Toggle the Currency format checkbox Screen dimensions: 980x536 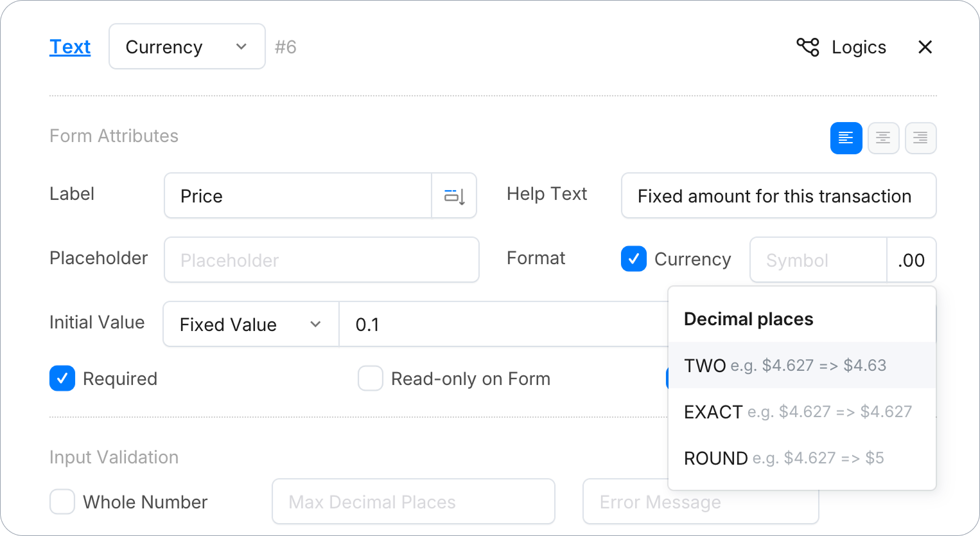[x=634, y=259]
